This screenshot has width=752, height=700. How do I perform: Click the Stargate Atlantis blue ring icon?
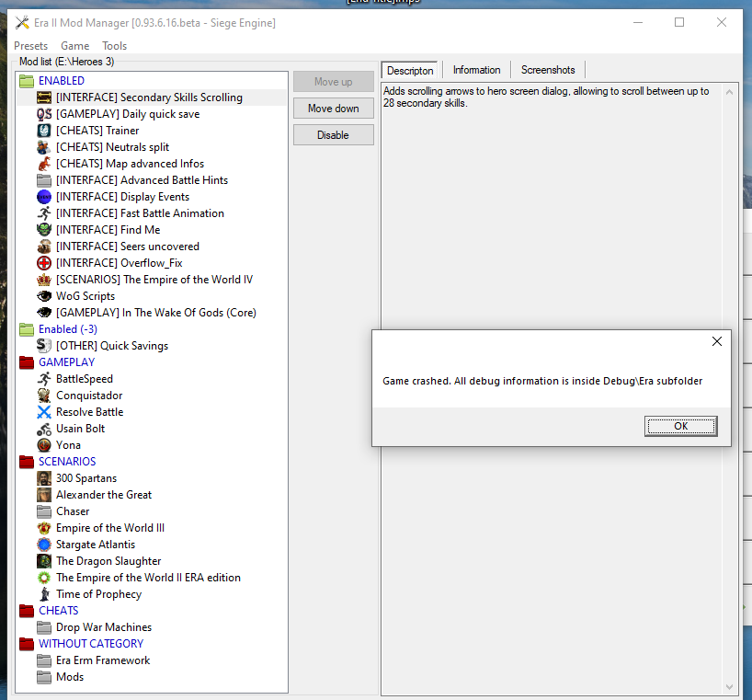point(43,545)
